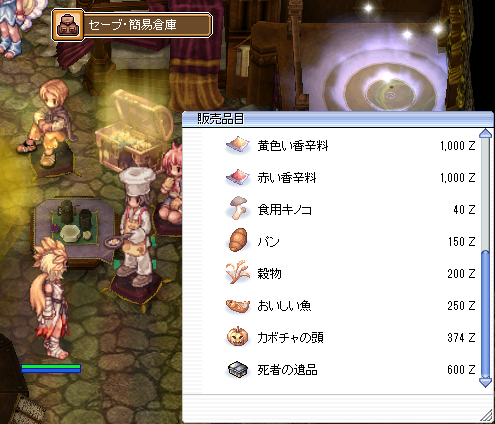Click the scrollbar track above thumb
Image resolution: width=495 pixels, height=424 pixels.
pos(485,195)
